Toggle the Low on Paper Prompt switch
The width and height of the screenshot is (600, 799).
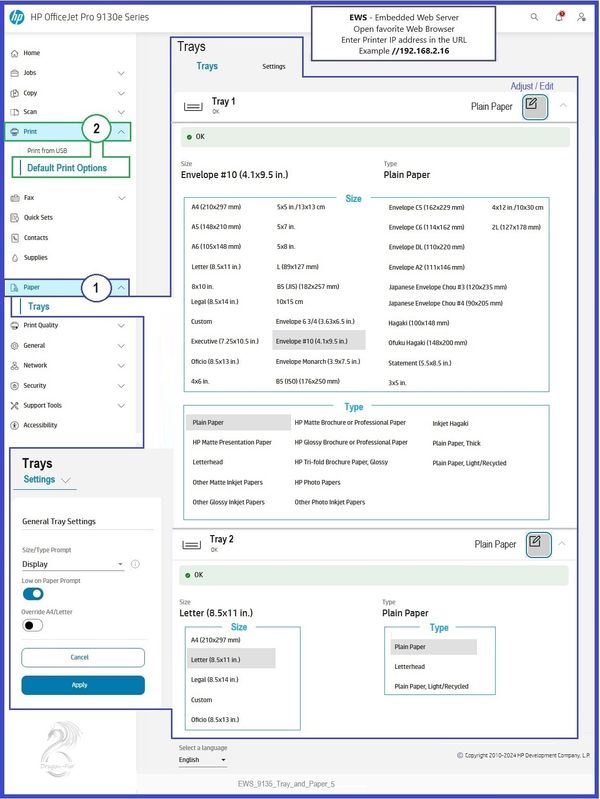33,594
